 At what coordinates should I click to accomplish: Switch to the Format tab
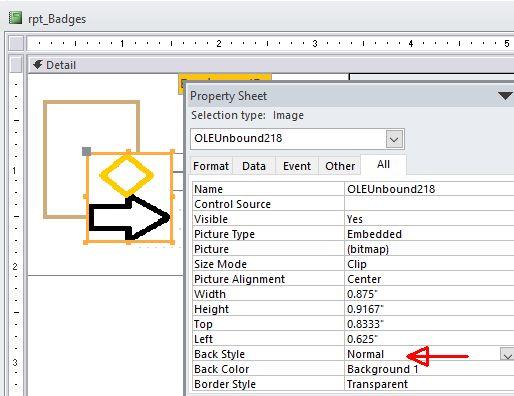click(x=211, y=166)
